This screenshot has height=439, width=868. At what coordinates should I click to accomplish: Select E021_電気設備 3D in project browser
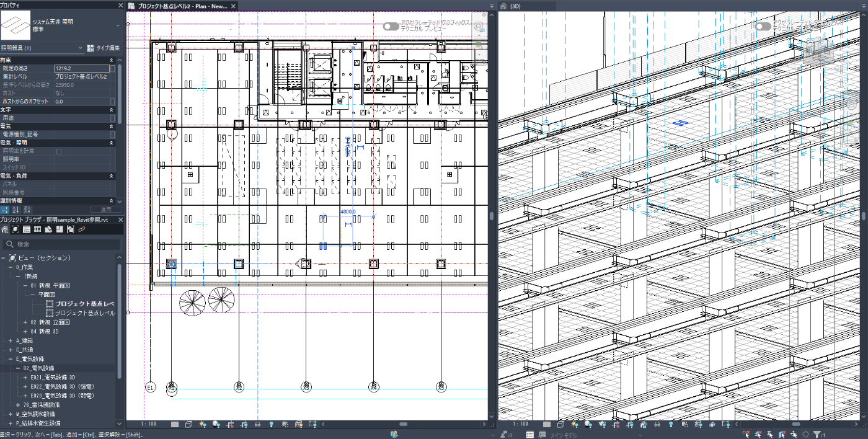(x=53, y=377)
